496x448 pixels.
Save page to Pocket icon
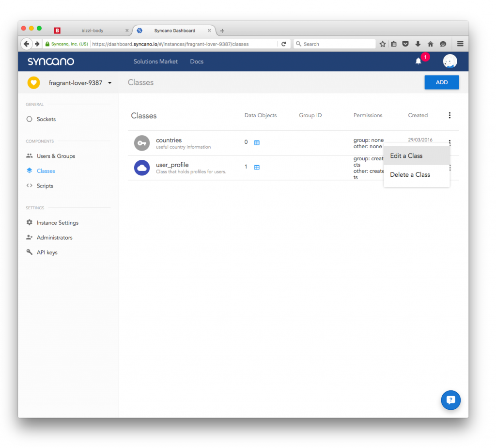click(x=405, y=44)
